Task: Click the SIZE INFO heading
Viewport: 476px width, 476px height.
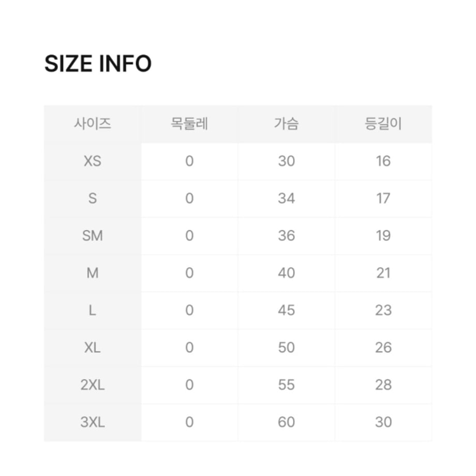Action: click(x=98, y=64)
